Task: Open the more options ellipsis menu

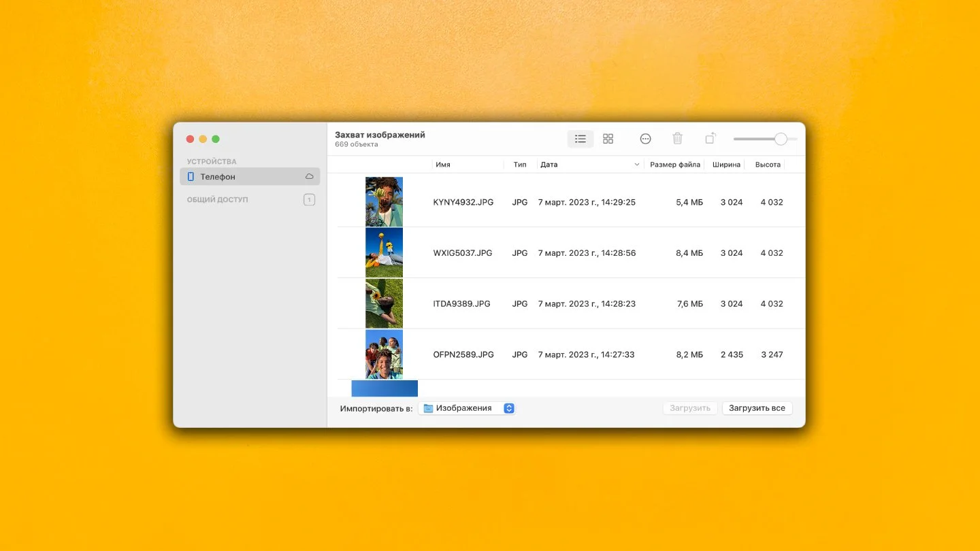Action: 645,139
